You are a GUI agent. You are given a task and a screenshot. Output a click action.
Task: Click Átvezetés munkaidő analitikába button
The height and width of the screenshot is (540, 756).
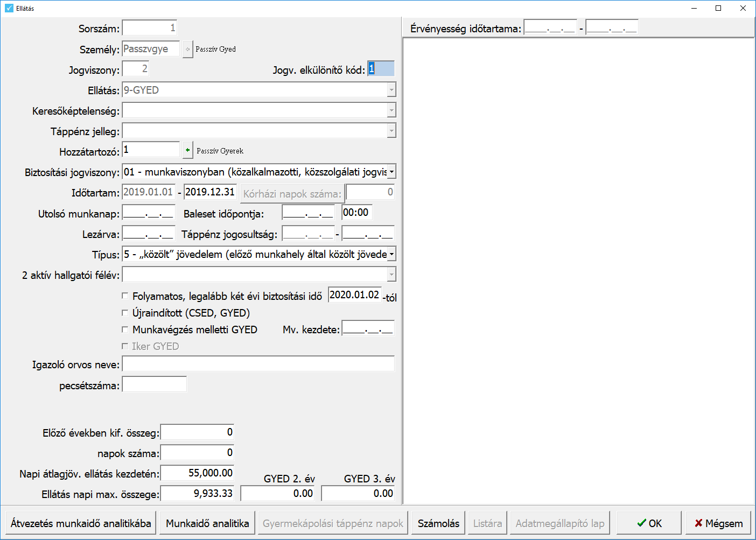coord(81,523)
